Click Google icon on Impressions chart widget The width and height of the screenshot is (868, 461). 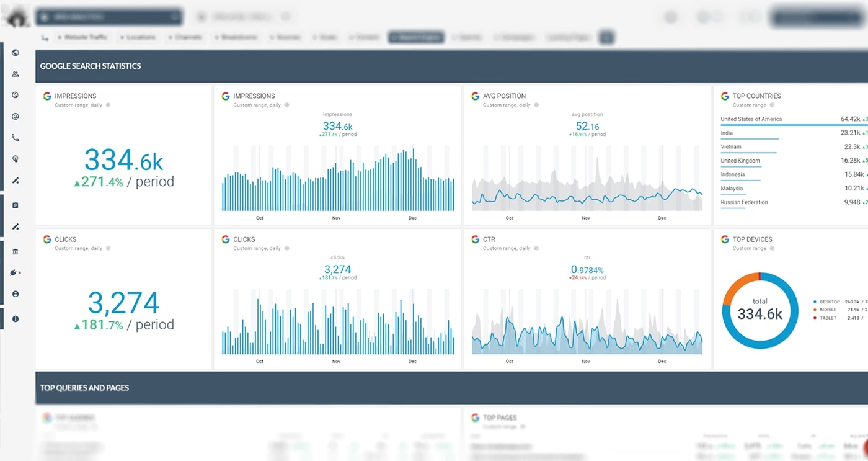(x=226, y=96)
